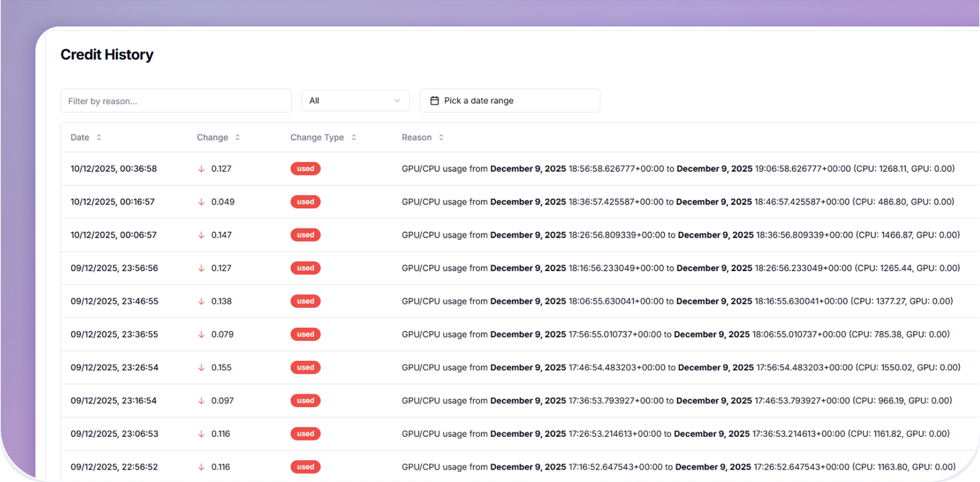Select the row dated 10/12/2025, 00:36:58
This screenshot has width=980, height=482.
point(114,168)
